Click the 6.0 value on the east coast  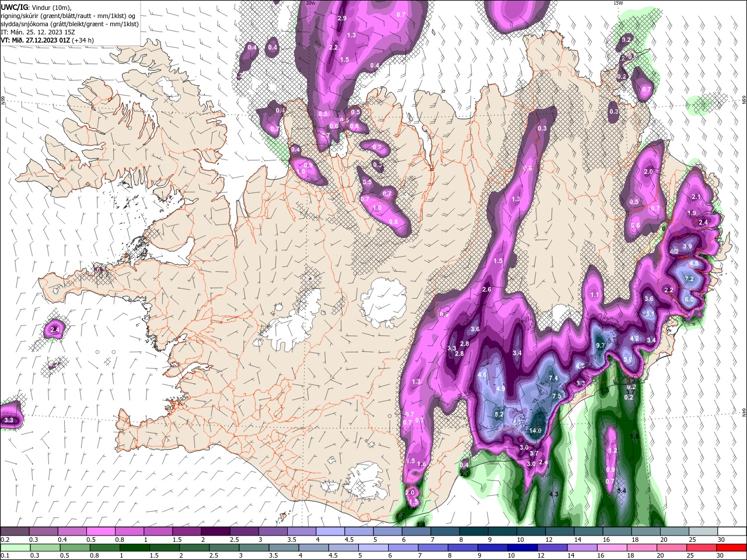[x=689, y=299]
